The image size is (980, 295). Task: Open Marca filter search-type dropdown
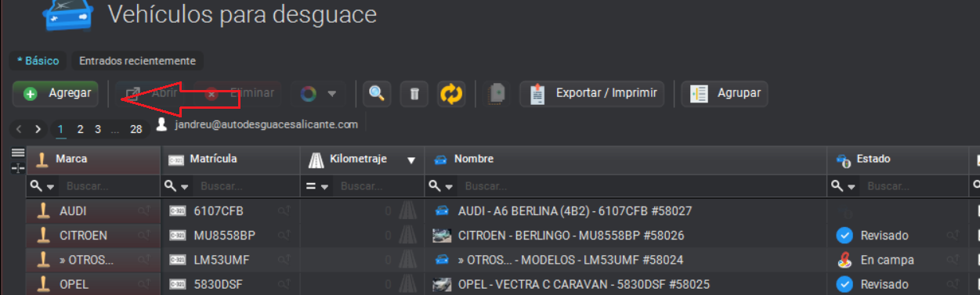click(42, 186)
